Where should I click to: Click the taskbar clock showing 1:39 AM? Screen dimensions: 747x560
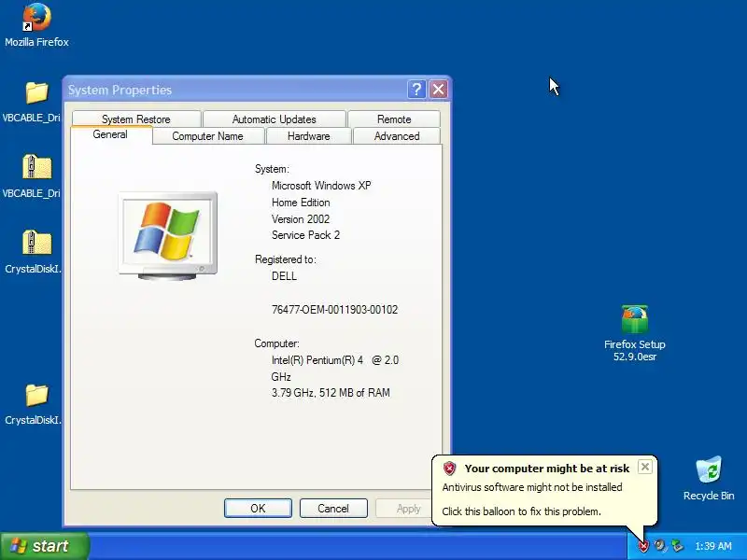[713, 546]
